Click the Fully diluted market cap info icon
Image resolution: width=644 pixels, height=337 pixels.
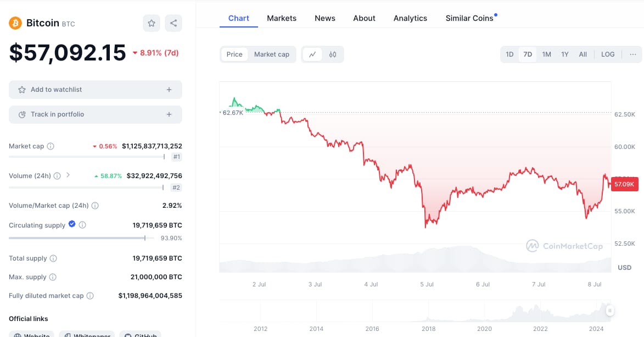[x=90, y=296]
